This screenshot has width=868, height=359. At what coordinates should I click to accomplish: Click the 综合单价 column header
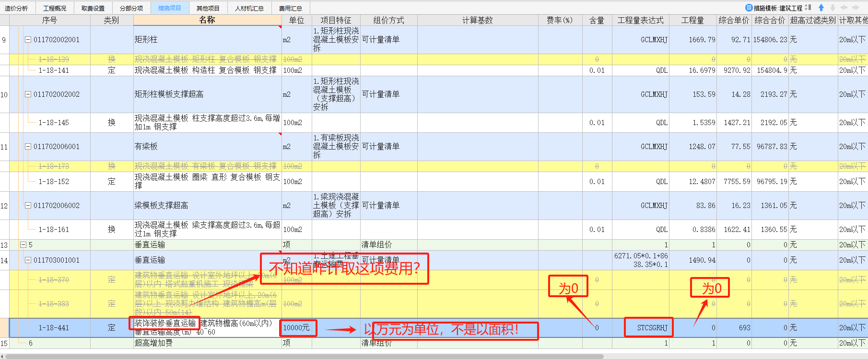click(734, 20)
